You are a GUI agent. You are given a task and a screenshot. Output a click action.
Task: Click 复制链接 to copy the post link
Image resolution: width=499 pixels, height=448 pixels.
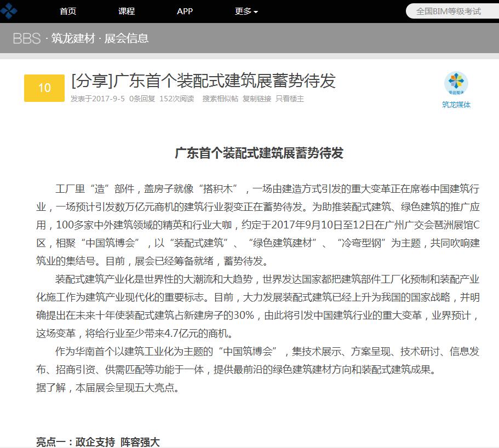point(257,99)
